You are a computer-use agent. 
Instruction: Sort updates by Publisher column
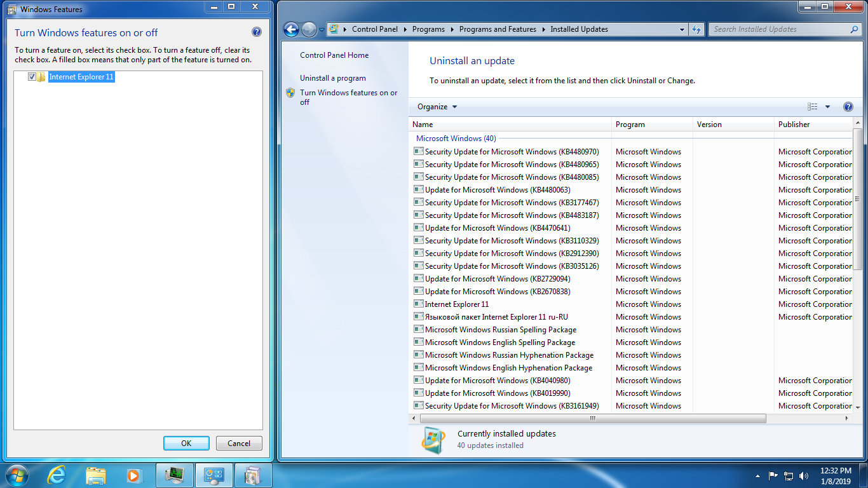click(813, 125)
